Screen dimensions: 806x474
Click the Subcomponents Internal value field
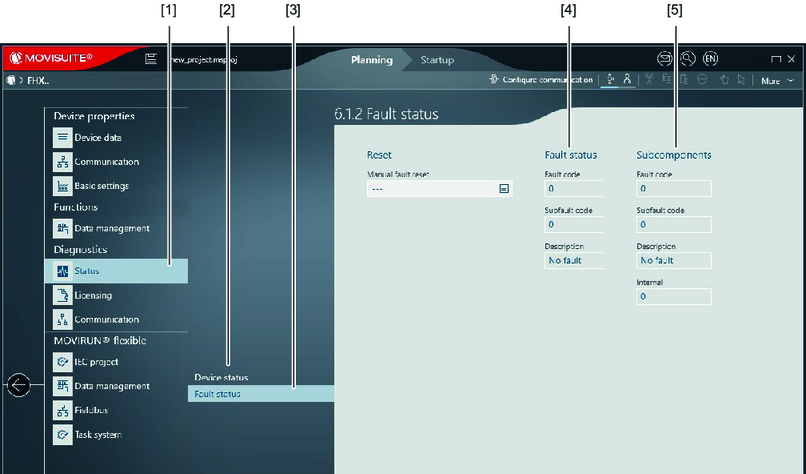click(x=673, y=297)
